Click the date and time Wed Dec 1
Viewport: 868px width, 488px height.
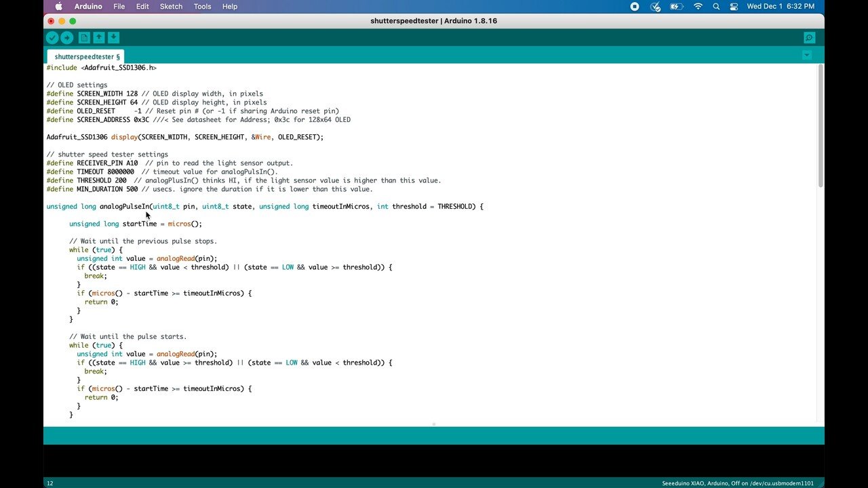point(781,6)
